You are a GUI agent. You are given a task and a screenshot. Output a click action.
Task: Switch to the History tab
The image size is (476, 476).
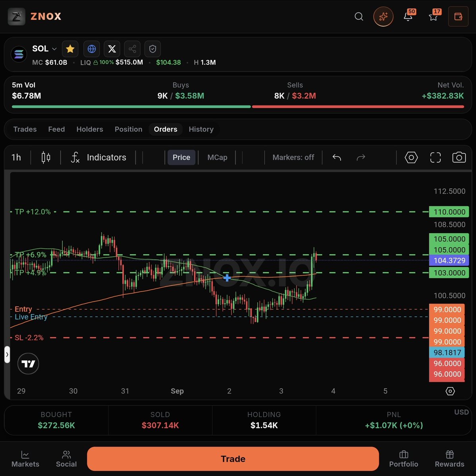pyautogui.click(x=201, y=129)
